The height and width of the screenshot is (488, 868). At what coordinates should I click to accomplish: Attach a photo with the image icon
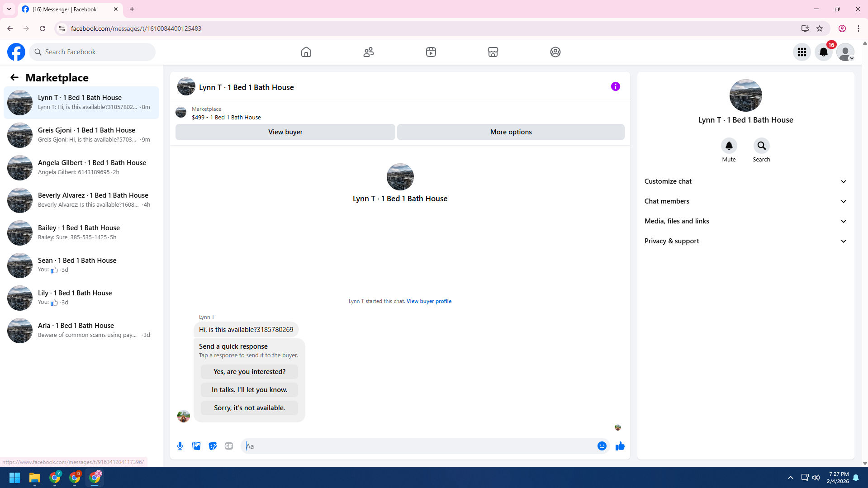click(x=196, y=446)
